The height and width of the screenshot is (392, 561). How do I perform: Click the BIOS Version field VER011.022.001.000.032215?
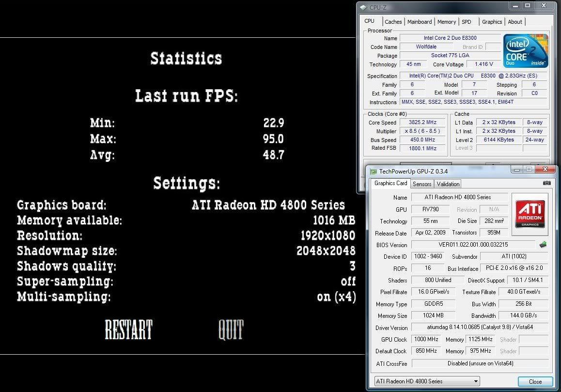473,245
